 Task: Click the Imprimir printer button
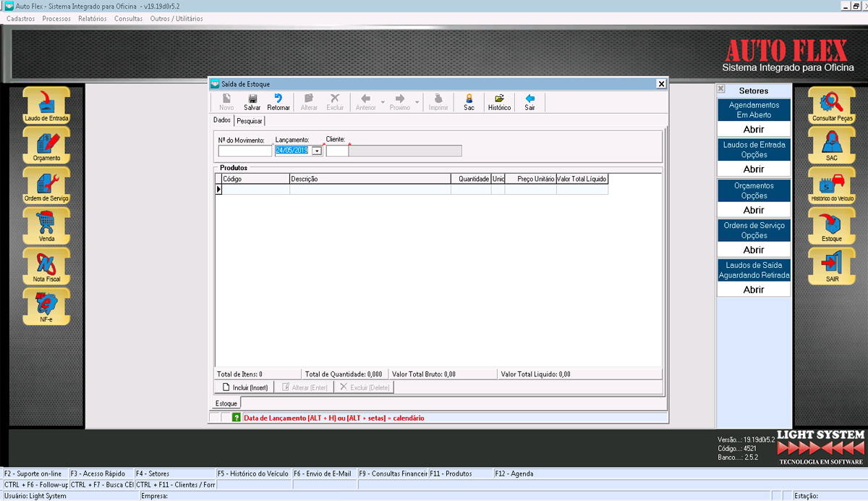click(x=438, y=102)
